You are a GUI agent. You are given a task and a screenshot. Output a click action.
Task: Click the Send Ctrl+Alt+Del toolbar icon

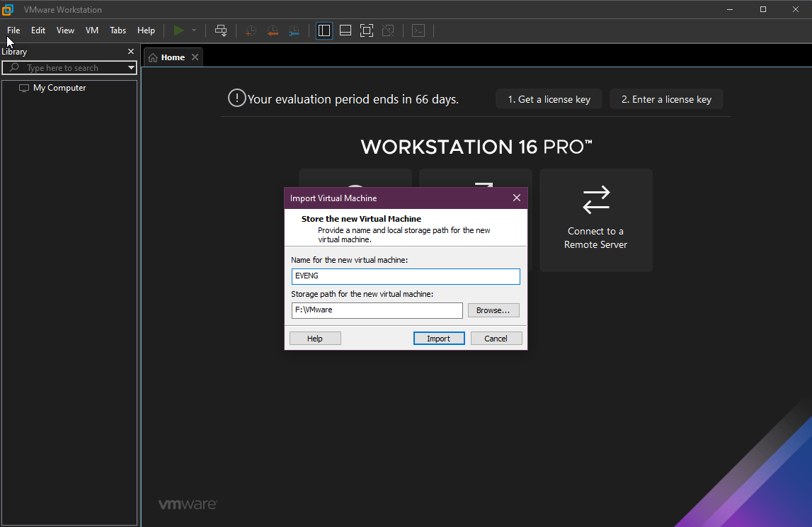(x=221, y=30)
